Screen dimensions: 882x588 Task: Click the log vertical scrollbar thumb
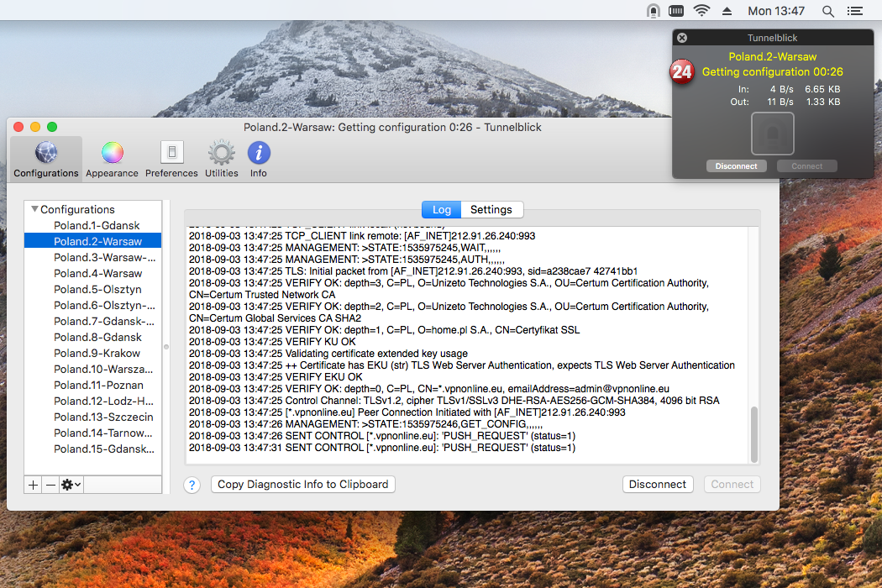click(754, 434)
